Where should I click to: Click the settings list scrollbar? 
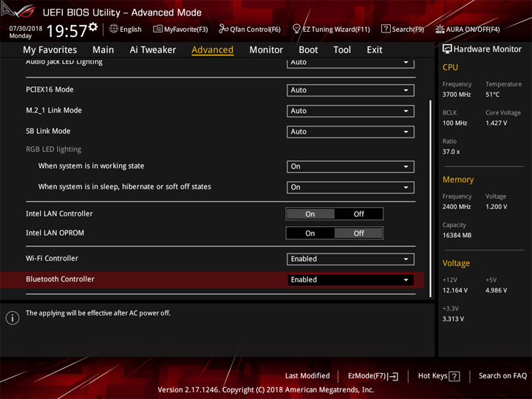point(431,199)
